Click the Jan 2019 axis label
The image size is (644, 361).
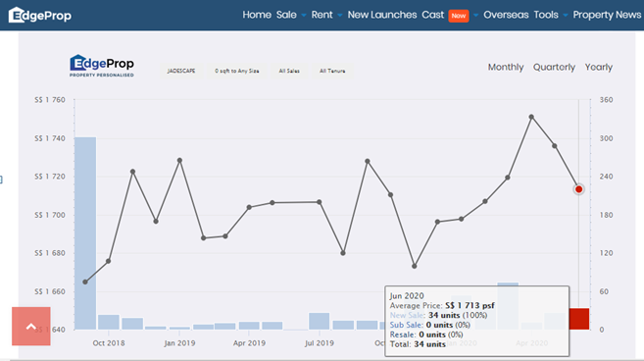point(179,343)
